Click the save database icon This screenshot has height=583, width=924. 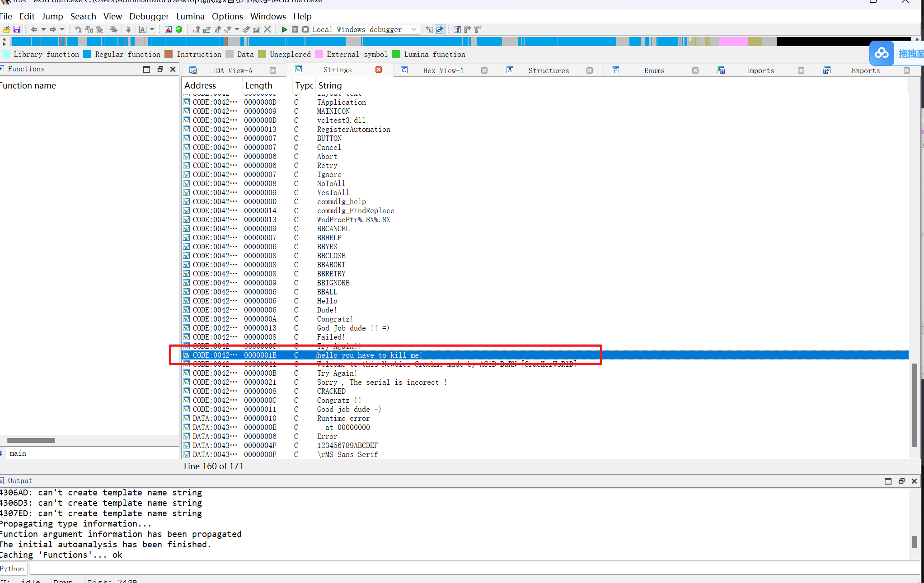(x=17, y=29)
